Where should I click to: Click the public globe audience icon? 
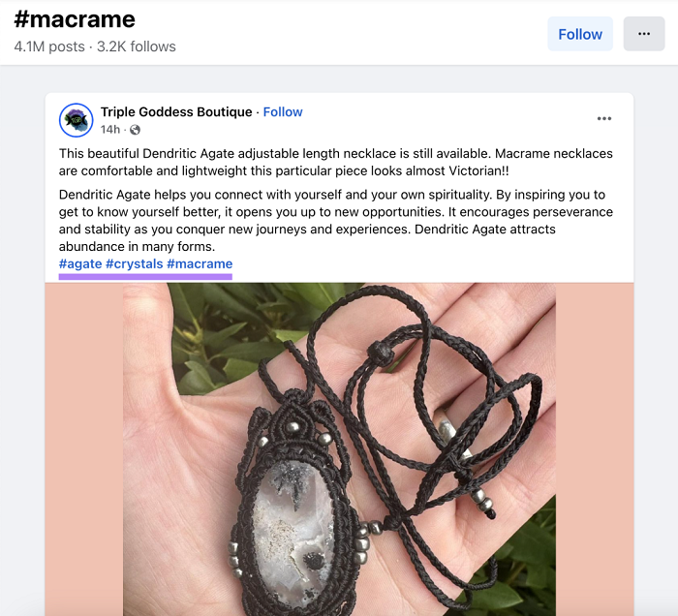click(x=135, y=130)
